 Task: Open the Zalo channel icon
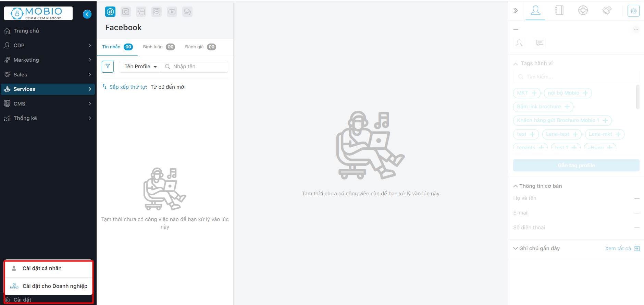click(141, 12)
